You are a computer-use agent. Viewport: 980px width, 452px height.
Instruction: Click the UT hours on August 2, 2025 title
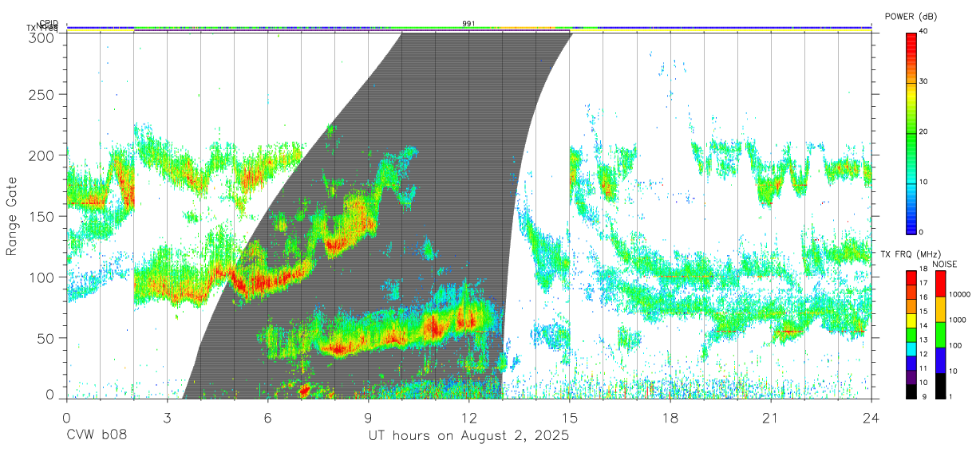(x=468, y=436)
